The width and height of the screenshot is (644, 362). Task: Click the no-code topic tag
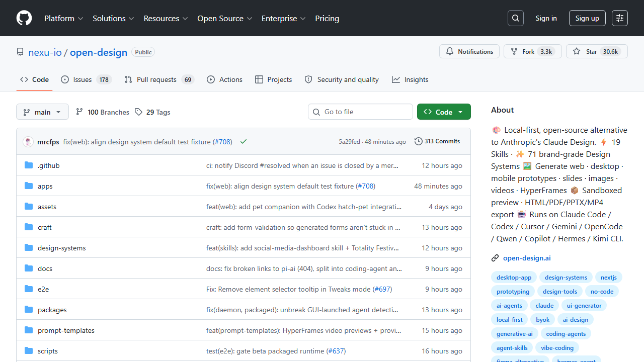click(602, 292)
